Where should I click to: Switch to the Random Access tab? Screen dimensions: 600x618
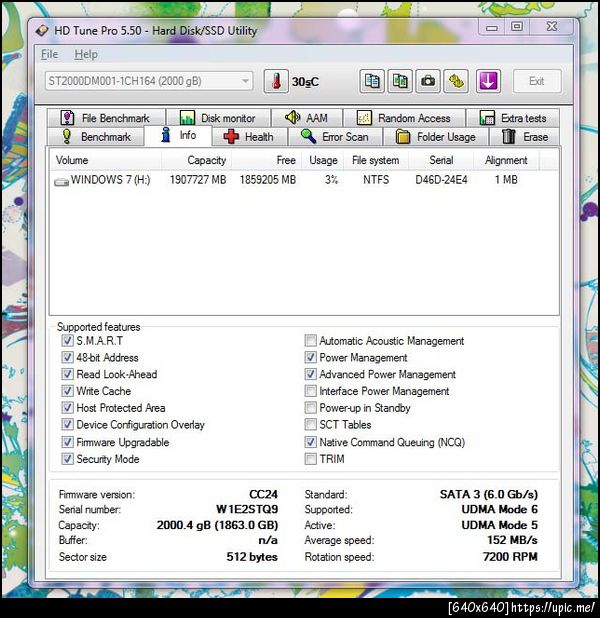(x=404, y=118)
